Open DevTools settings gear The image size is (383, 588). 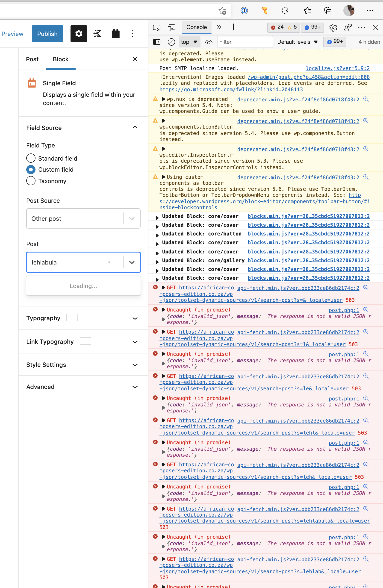tap(333, 27)
